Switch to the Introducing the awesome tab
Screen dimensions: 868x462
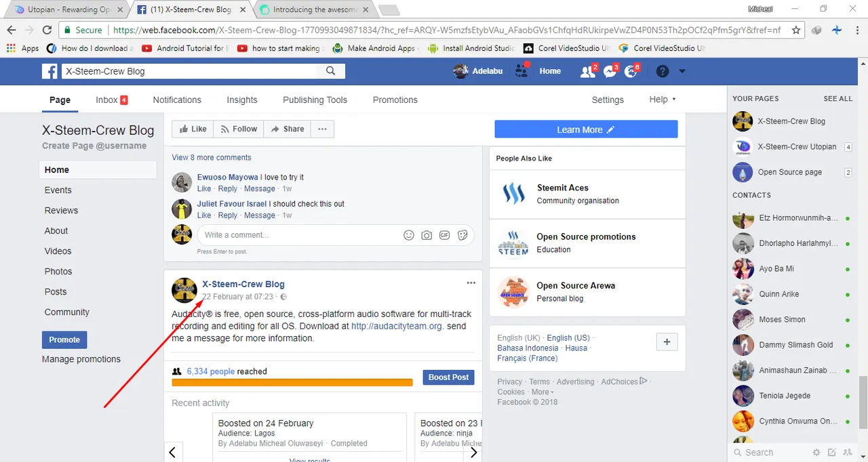pyautogui.click(x=313, y=9)
